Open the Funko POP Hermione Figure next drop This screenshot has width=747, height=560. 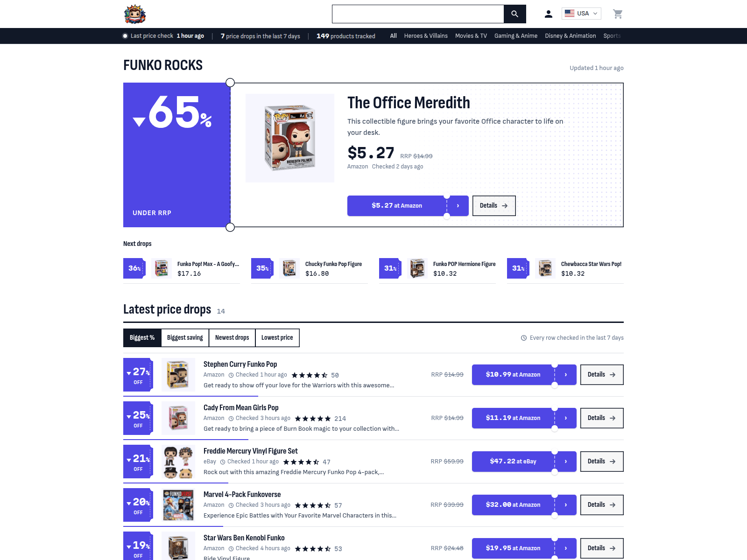tap(437, 269)
